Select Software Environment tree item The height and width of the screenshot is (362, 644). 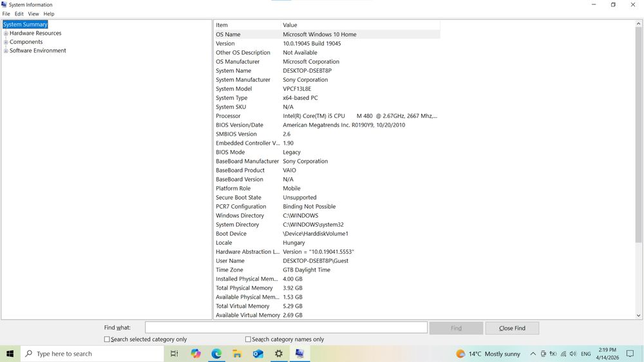(38, 50)
